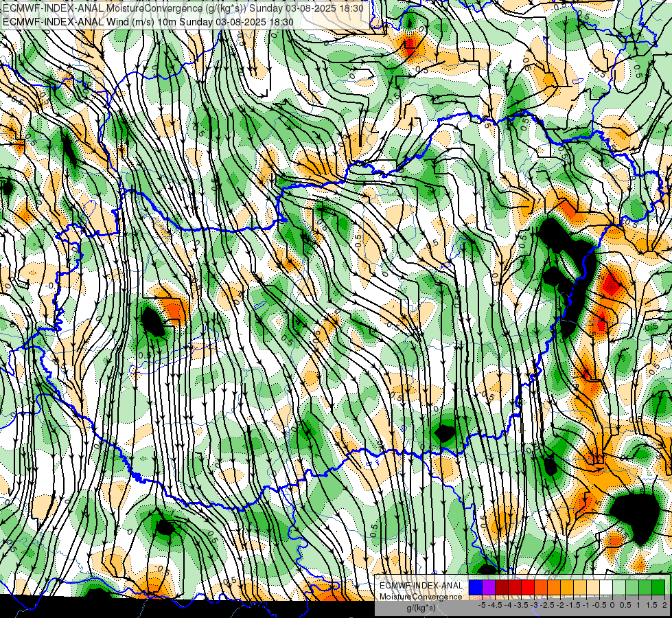Screen dimensions: 672x618
Task: Click the '-1.5' legend scale value
Action: click(573, 605)
